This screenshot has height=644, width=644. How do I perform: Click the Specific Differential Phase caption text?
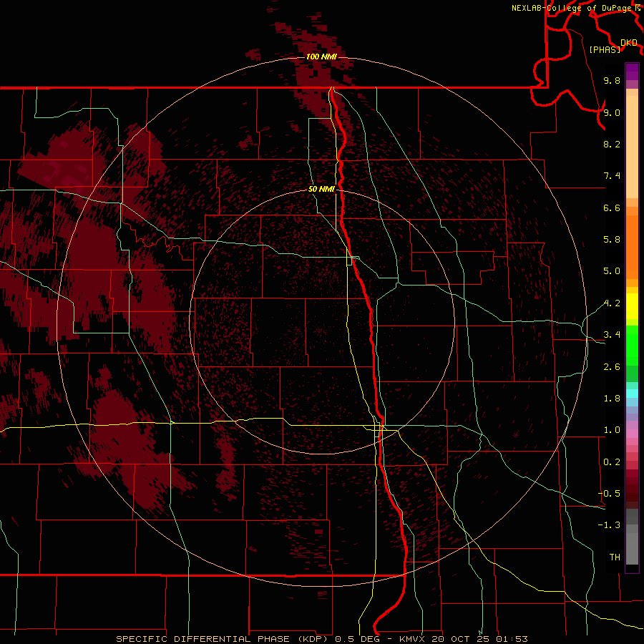222,639
